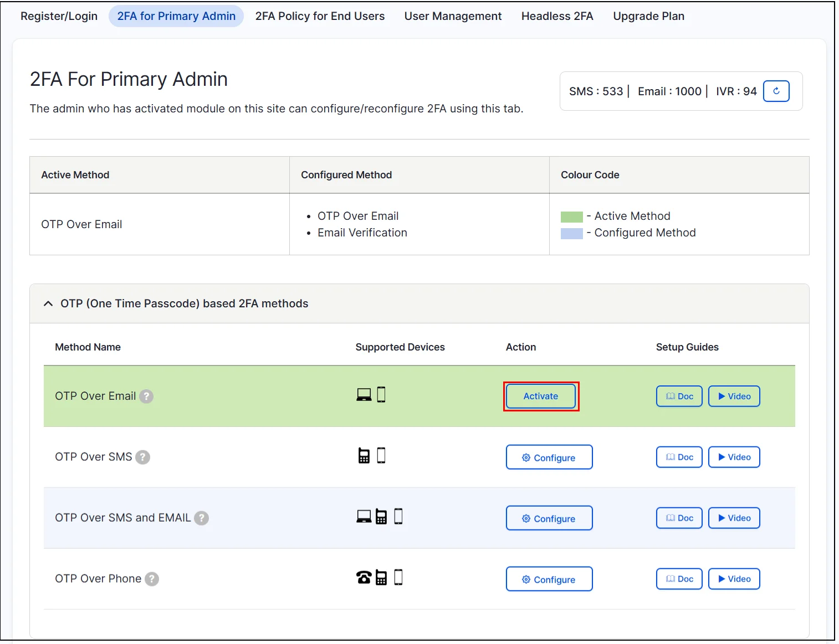Click laptop device icon in OTP Over Email row

coord(364,395)
